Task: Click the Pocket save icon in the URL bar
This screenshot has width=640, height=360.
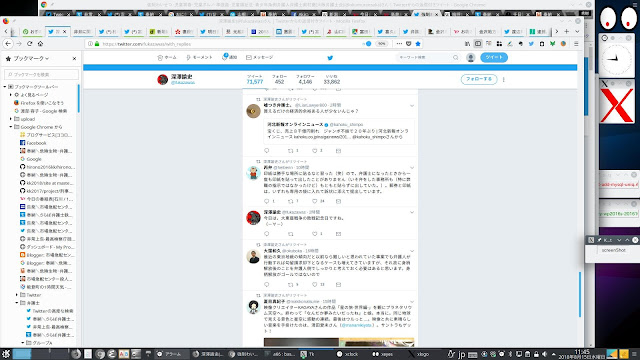Action: point(409,44)
